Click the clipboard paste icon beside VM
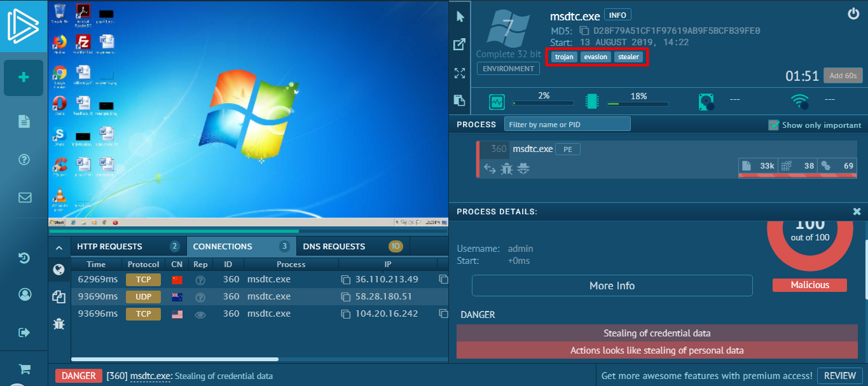 tap(459, 100)
